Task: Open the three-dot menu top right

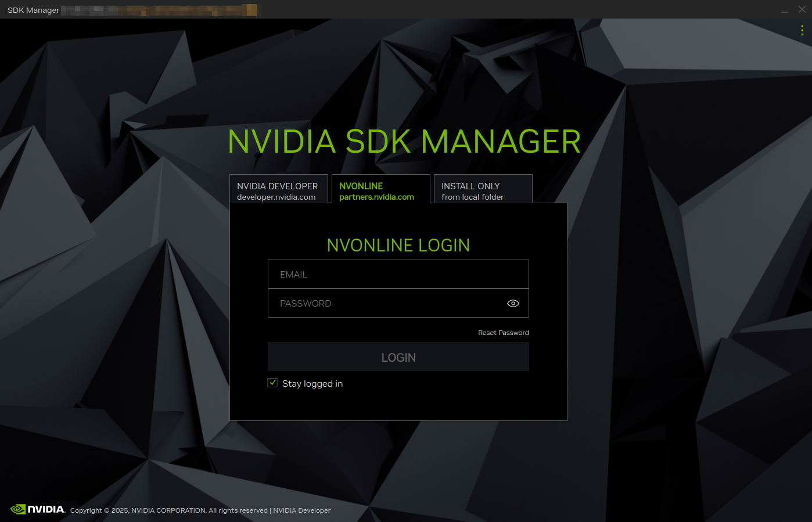Action: [802, 30]
